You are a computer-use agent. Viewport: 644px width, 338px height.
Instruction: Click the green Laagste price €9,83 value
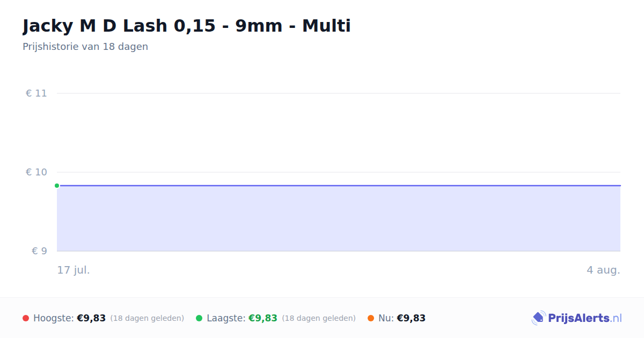(x=263, y=318)
